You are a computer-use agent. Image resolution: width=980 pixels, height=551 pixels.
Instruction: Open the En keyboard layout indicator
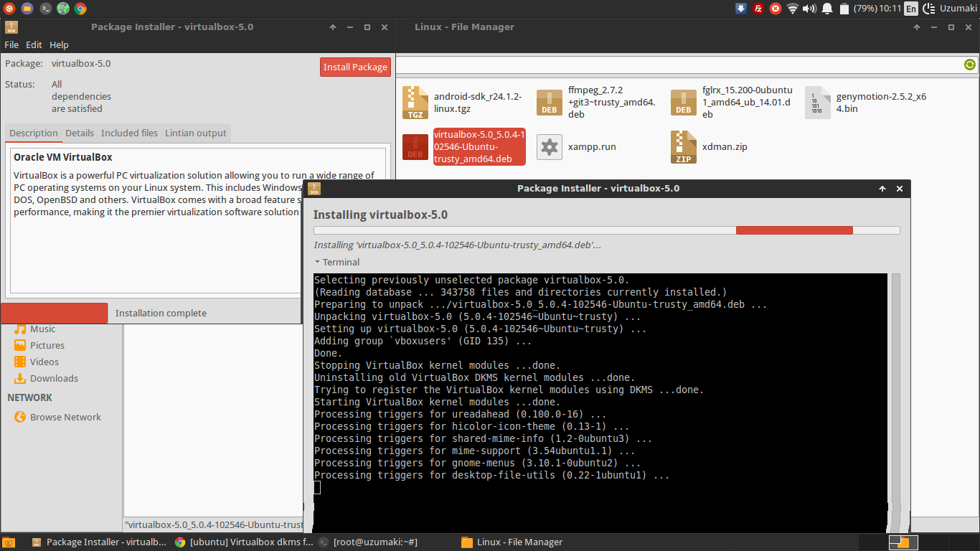[x=910, y=9]
